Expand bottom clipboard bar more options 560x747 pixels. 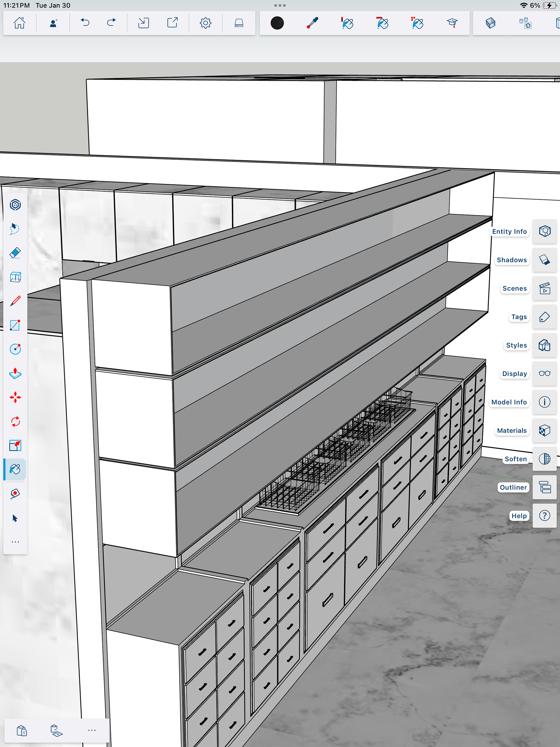[x=92, y=730]
